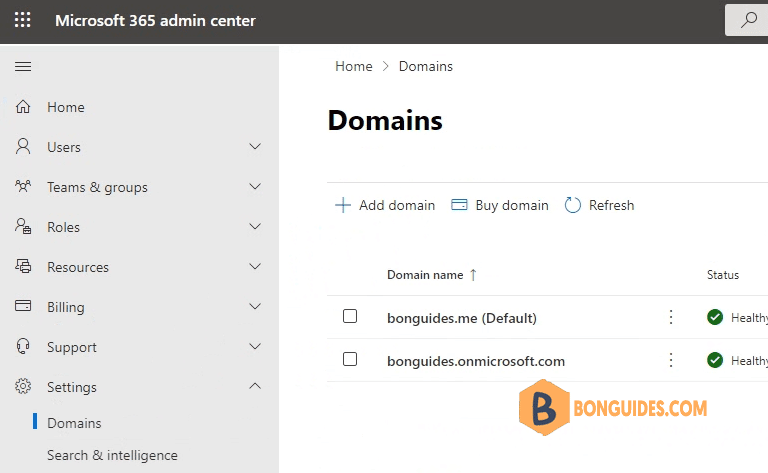Sort by Domain name column header

pos(425,275)
